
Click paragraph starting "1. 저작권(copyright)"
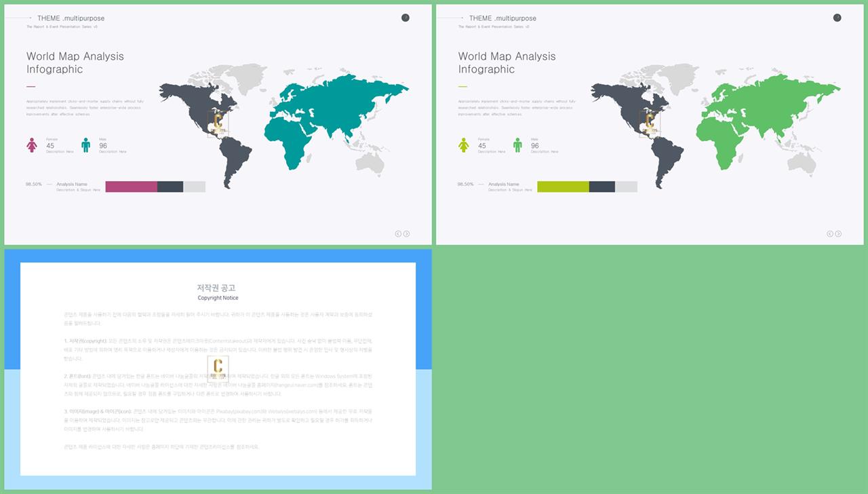pyautogui.click(x=218, y=349)
